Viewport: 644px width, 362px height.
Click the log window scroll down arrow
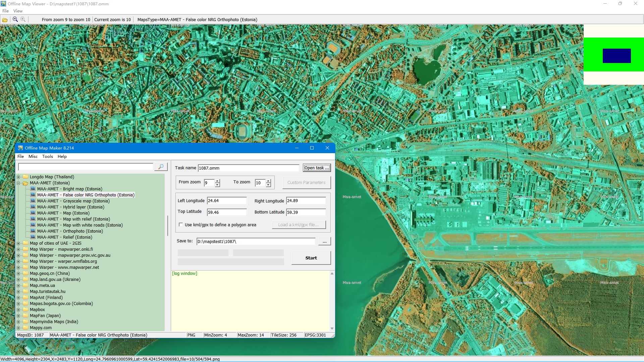pyautogui.click(x=332, y=328)
